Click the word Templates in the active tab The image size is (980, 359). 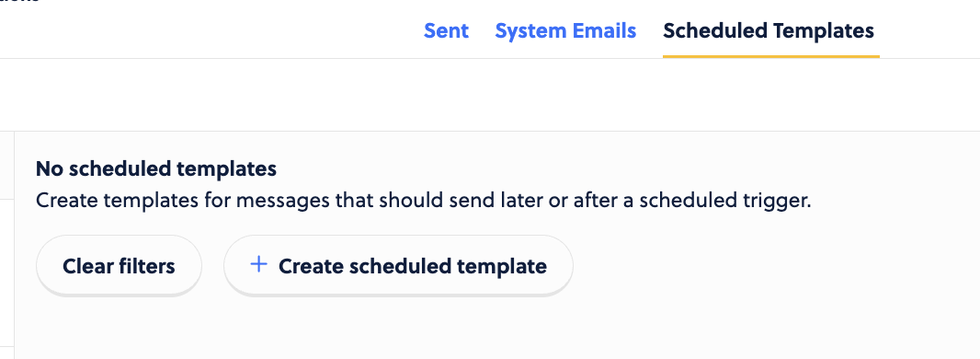[x=823, y=30]
